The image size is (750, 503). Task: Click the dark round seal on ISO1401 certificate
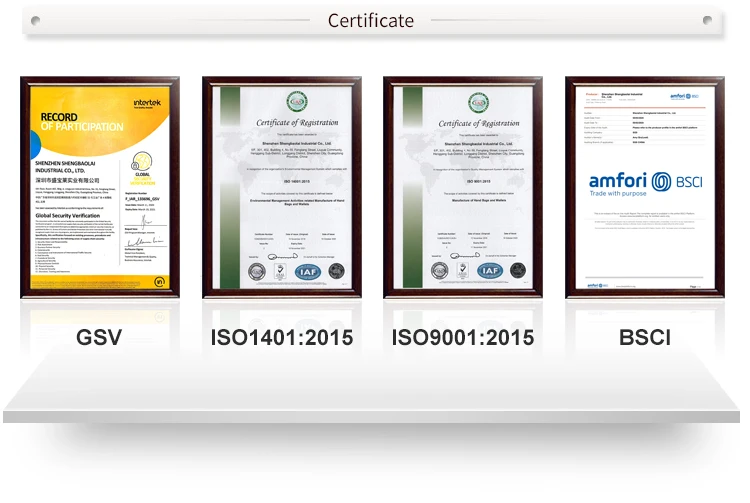tap(336, 271)
